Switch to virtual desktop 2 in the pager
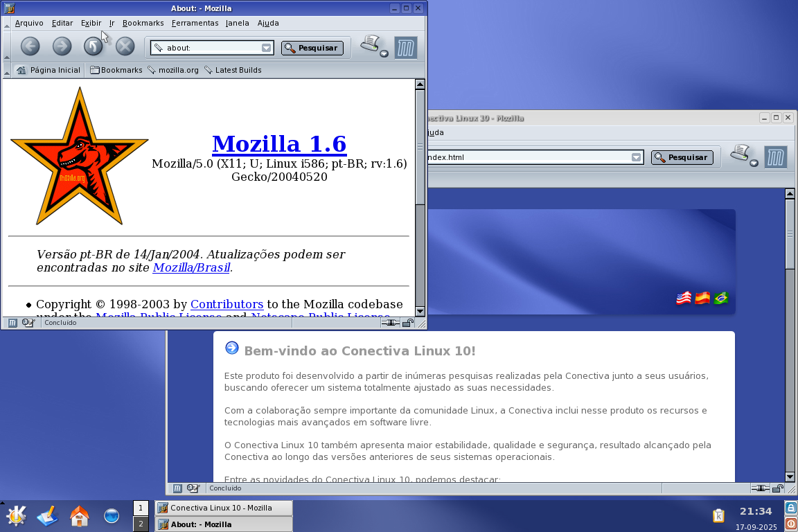This screenshot has width=798, height=532. [141, 524]
